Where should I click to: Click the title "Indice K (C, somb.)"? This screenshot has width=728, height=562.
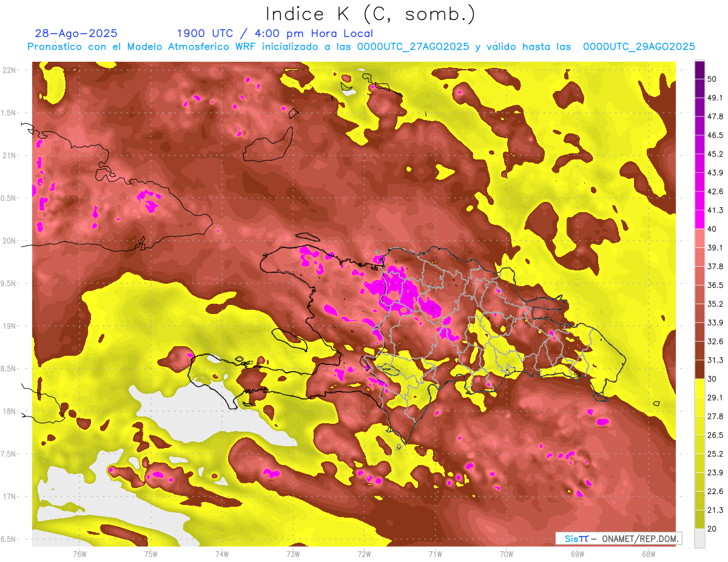(370, 14)
